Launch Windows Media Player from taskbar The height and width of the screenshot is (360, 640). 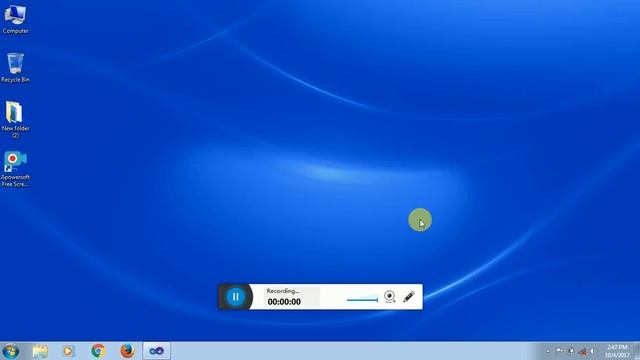[x=68, y=351]
